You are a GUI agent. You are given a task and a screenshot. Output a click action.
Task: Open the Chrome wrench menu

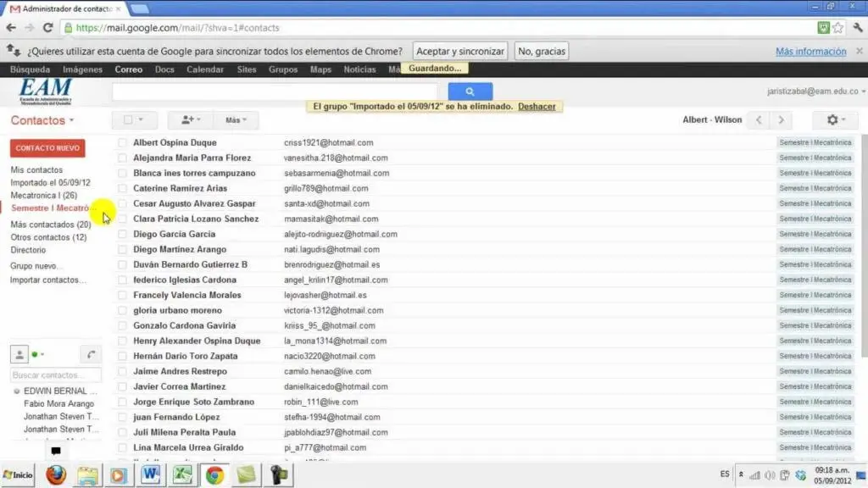[x=858, y=28]
